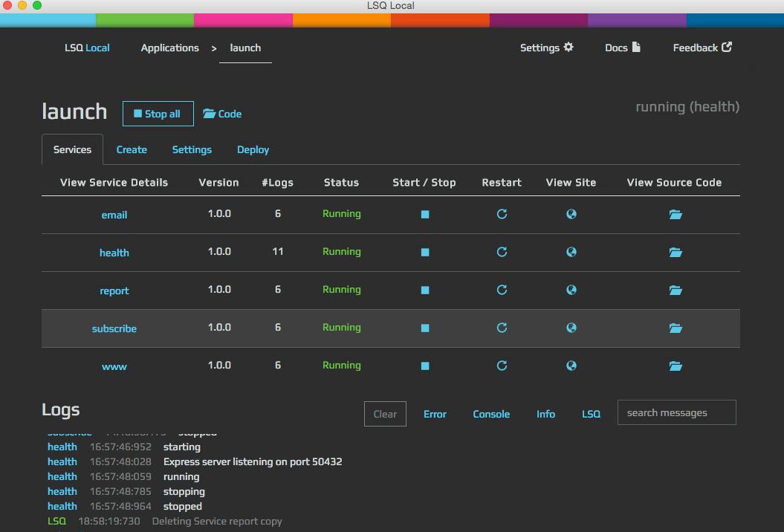Toggle the Error log filter
The height and width of the screenshot is (532, 784).
click(435, 414)
